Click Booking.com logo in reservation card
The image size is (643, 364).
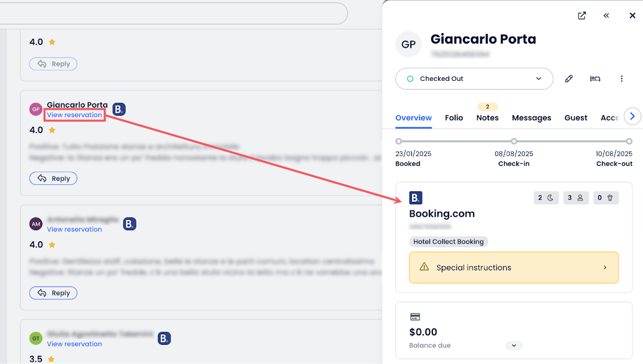click(415, 198)
